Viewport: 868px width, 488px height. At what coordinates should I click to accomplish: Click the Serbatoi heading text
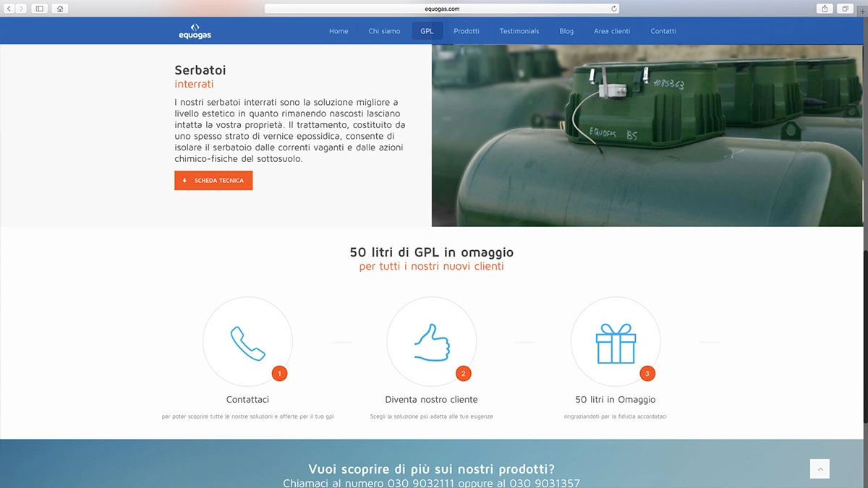coord(200,70)
